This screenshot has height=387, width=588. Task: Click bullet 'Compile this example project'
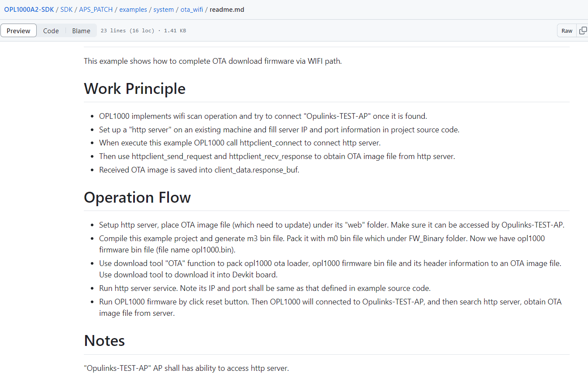[x=322, y=244]
